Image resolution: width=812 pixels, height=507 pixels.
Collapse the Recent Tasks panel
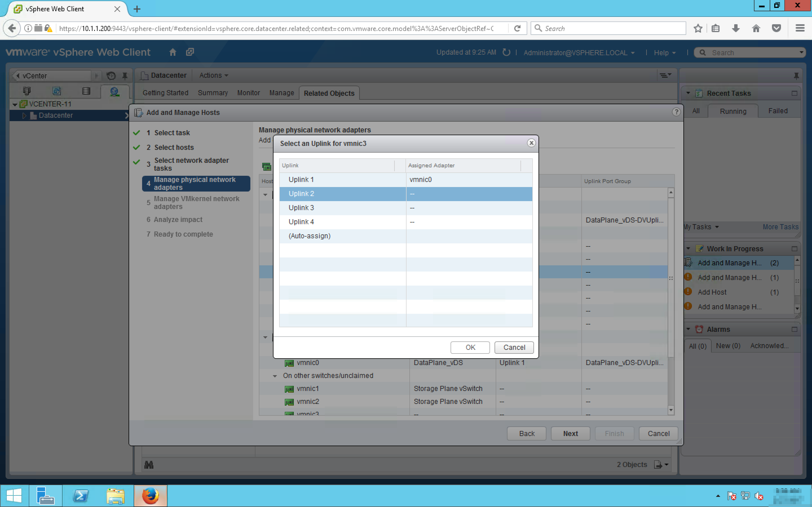coord(688,93)
